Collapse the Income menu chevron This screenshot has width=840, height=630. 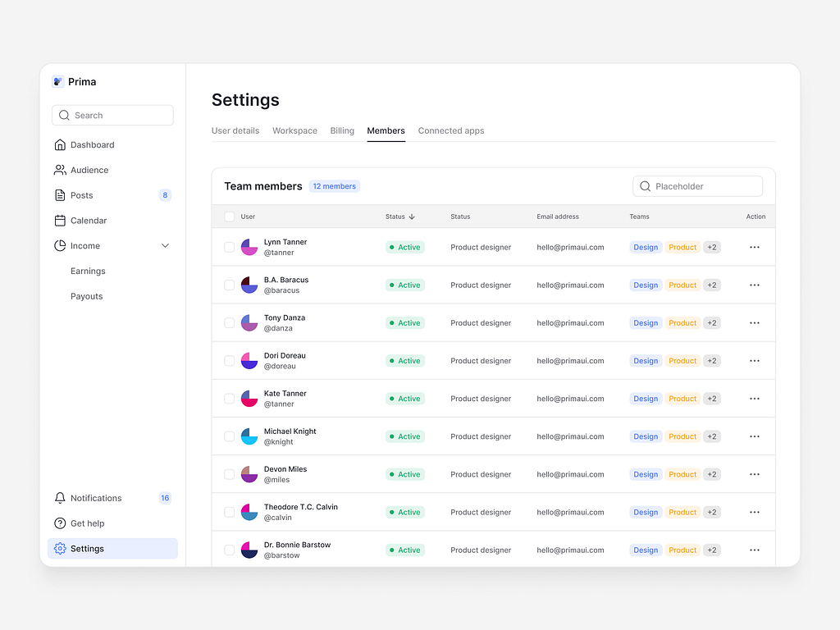pos(165,245)
